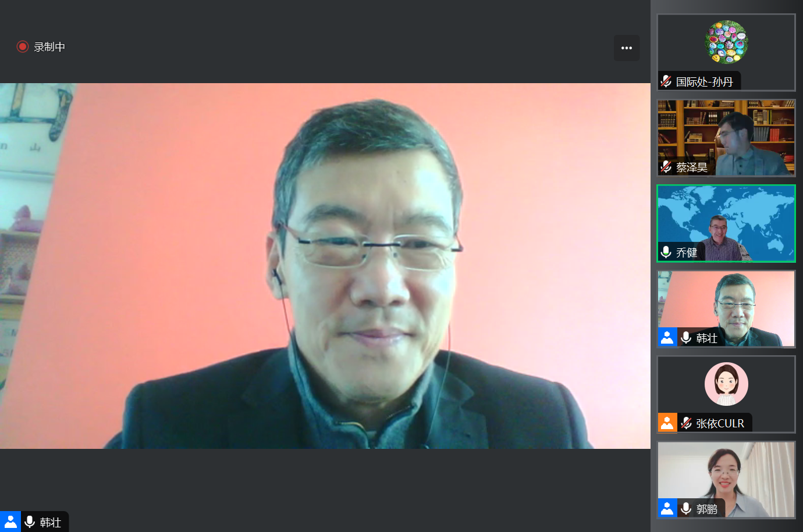Click the active microphone icon beside 乔健
The height and width of the screenshot is (532, 803).
(x=666, y=252)
